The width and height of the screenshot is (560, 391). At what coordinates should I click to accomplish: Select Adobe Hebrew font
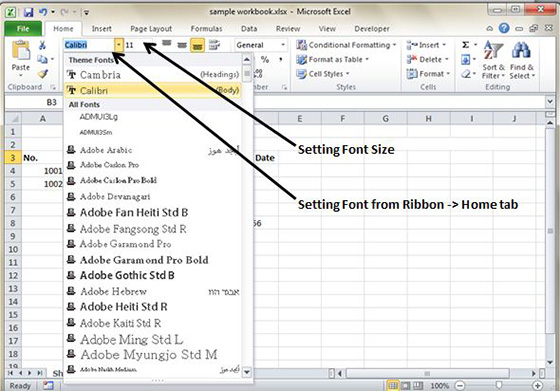point(152,291)
